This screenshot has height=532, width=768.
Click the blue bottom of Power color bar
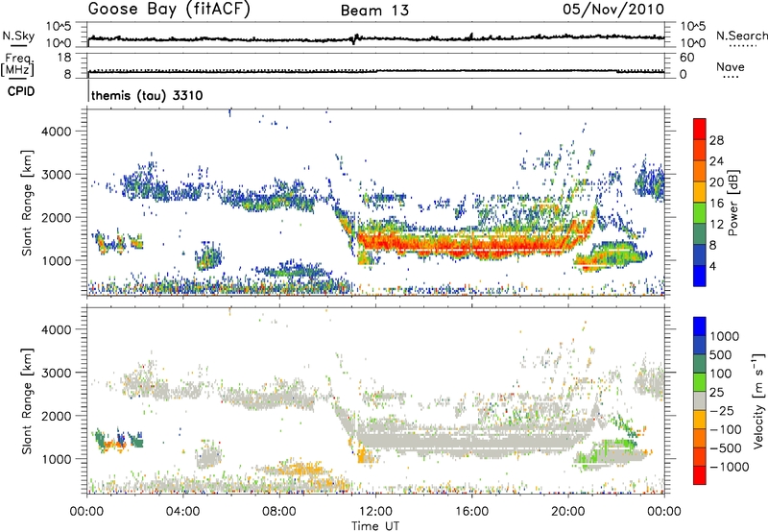tap(700, 276)
